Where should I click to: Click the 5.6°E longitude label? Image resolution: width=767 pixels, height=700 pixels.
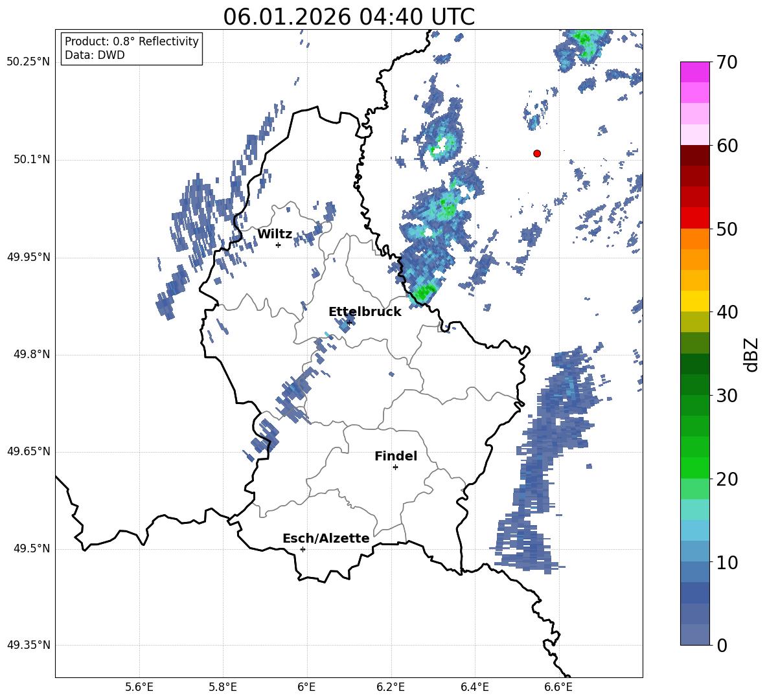coord(139,687)
